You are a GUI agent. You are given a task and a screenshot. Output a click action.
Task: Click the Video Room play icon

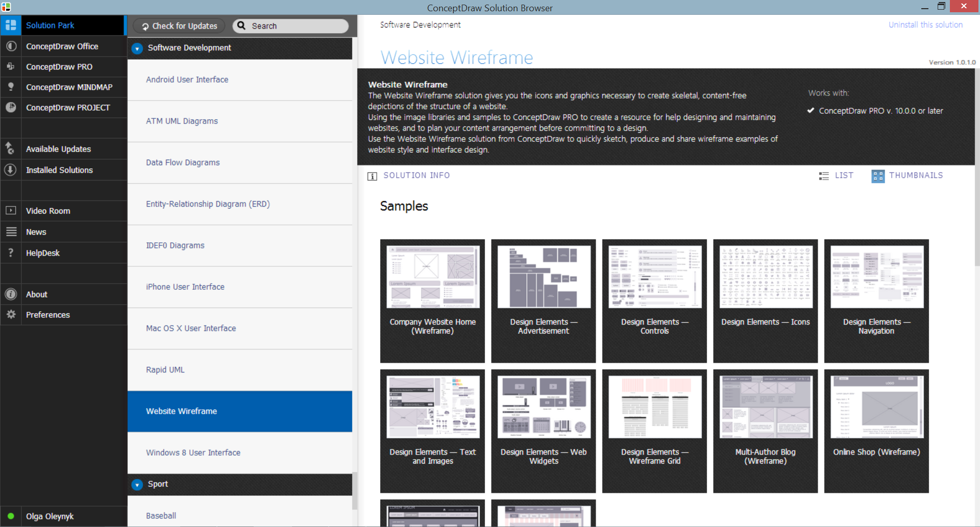(x=11, y=210)
